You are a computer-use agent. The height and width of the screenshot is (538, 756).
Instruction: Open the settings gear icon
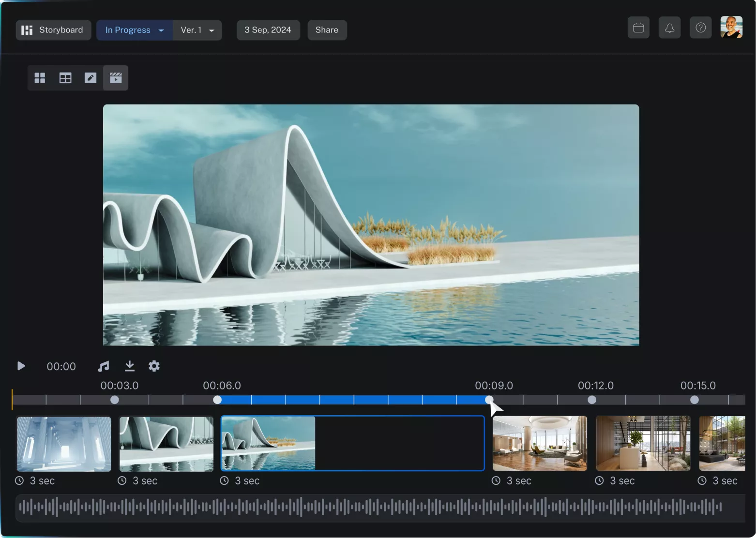click(x=154, y=366)
